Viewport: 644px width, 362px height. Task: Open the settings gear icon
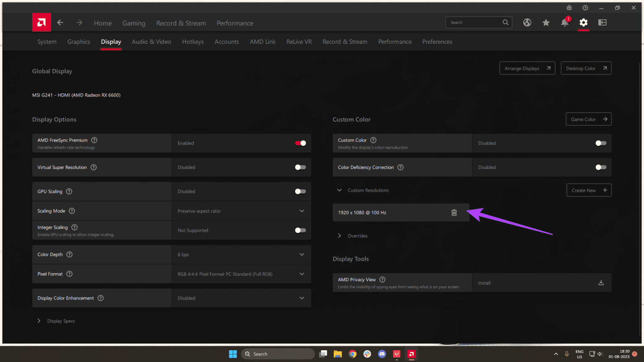point(584,23)
